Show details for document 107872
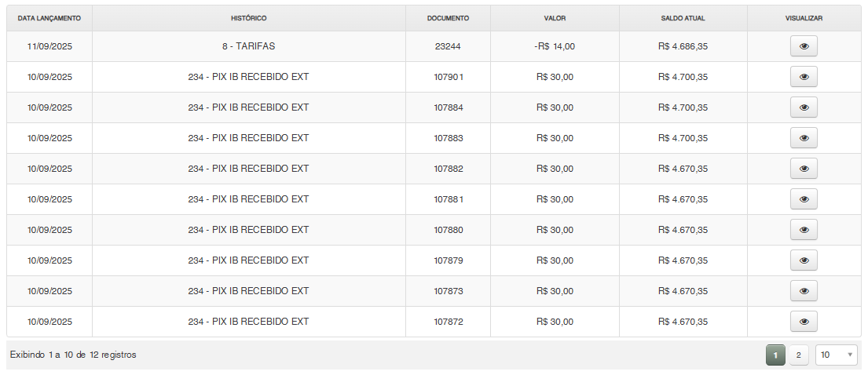The image size is (868, 375). pos(804,322)
